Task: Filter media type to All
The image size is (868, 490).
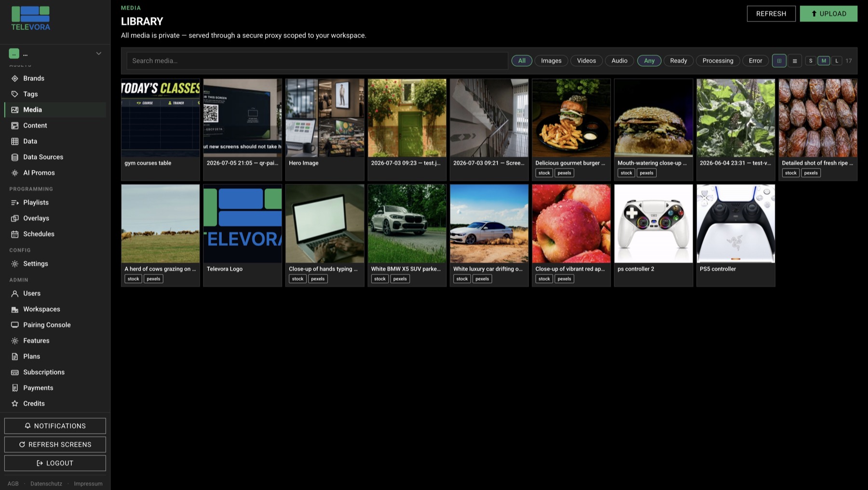Action: coord(522,61)
